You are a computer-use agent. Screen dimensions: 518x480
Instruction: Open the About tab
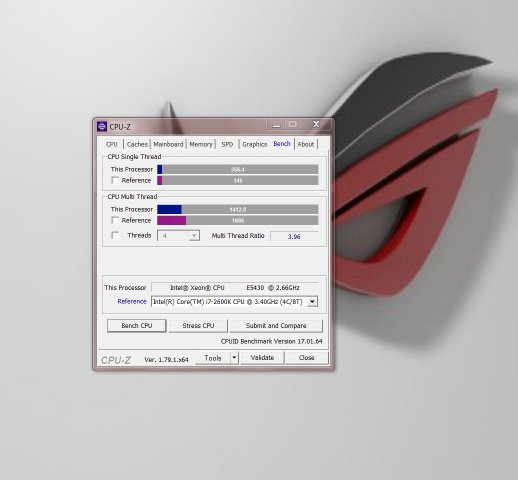pos(306,144)
